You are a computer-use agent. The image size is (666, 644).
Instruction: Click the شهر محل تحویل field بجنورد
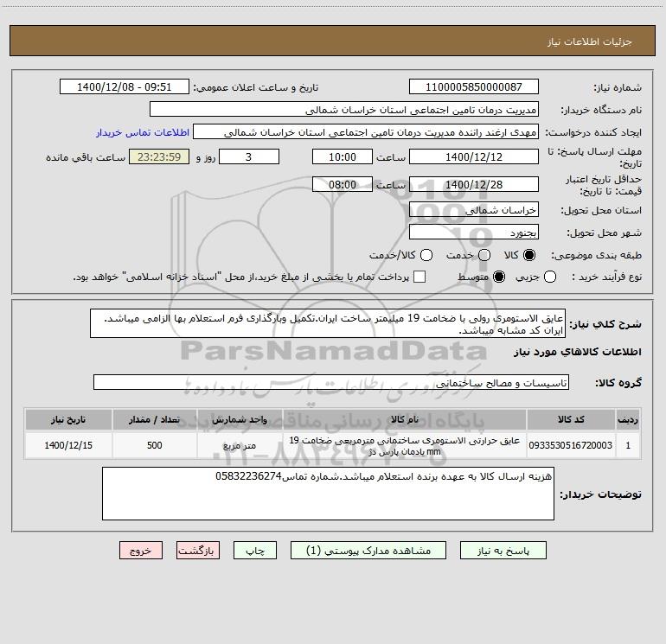pos(474,232)
